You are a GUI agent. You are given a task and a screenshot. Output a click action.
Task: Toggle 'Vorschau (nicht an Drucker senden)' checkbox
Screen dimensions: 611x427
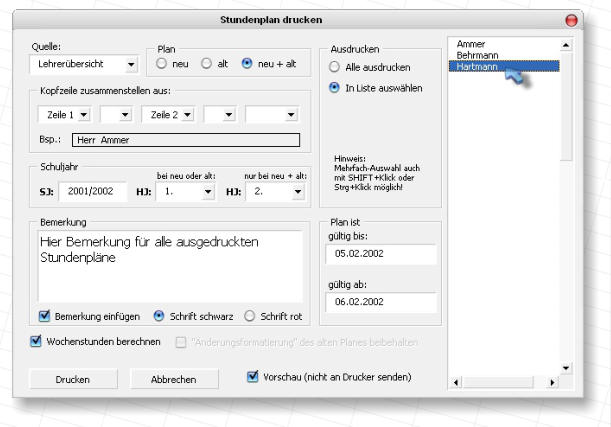(252, 377)
